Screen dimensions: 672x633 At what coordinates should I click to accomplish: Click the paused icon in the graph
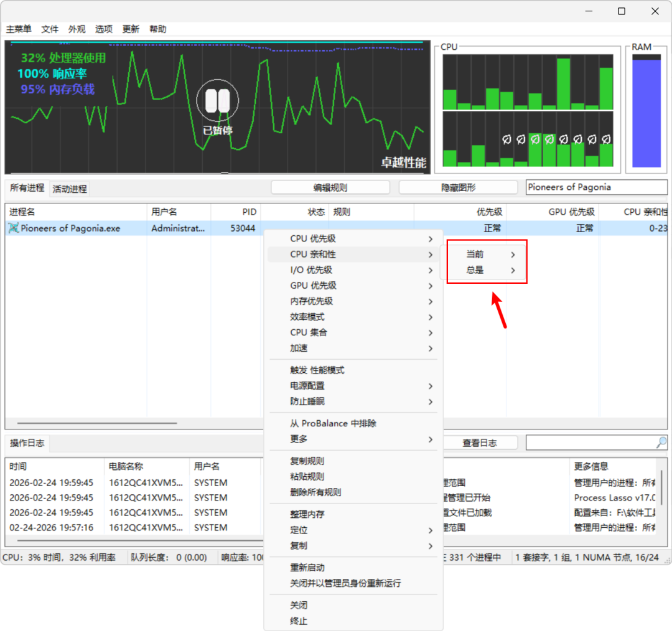pos(218,101)
